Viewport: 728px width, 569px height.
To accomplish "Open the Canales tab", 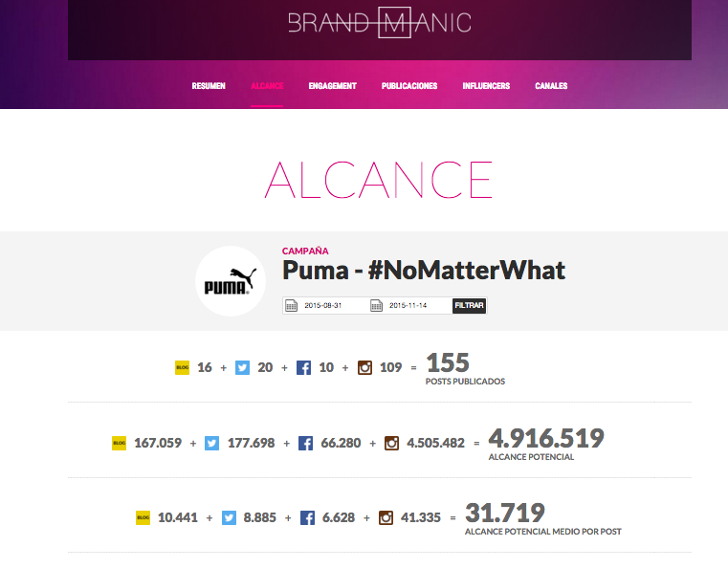I will point(551,86).
